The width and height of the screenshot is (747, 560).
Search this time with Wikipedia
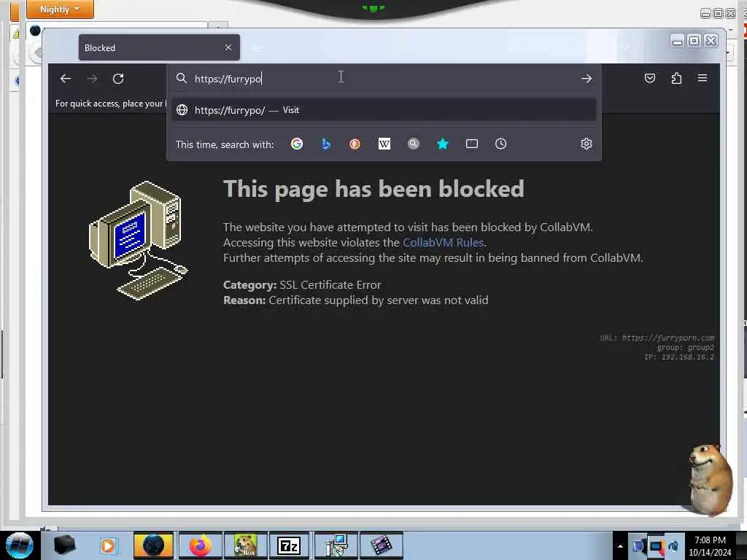(384, 144)
